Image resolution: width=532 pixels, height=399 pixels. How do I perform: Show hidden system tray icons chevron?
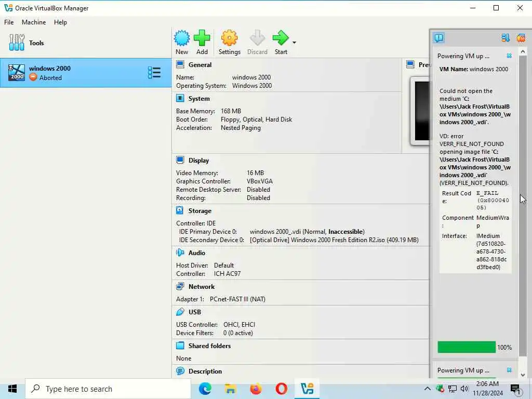(x=428, y=389)
